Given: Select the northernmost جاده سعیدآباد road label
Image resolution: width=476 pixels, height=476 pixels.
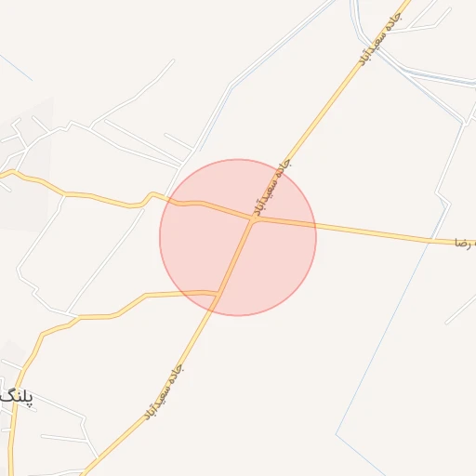Looking at the screenshot, I should click(380, 39).
